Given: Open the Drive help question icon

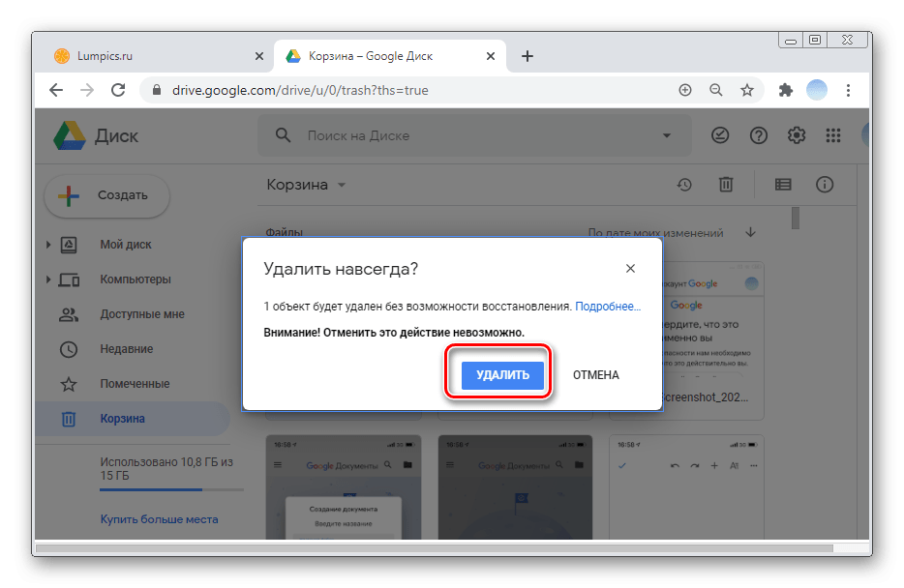Looking at the screenshot, I should (758, 135).
